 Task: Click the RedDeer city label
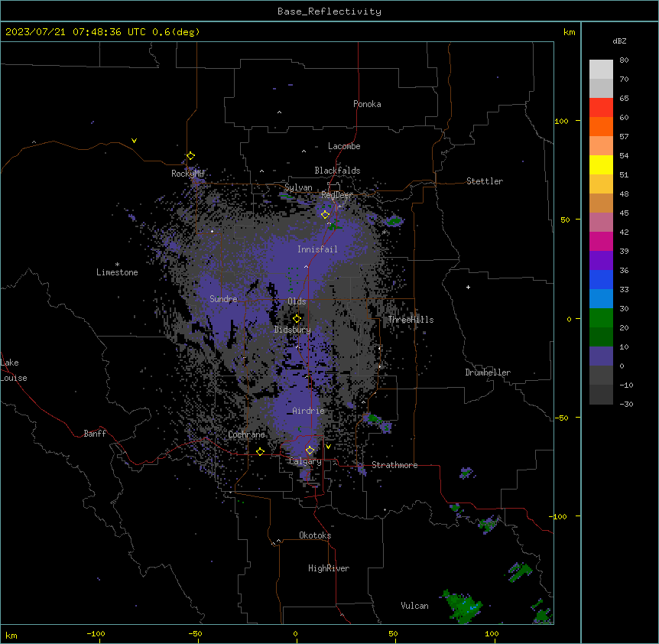pyautogui.click(x=336, y=194)
